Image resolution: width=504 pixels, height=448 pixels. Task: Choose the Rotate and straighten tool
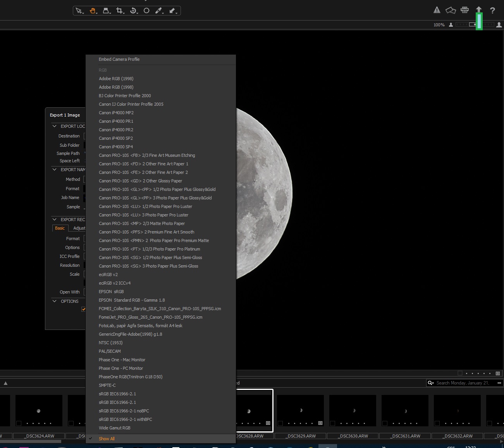(x=133, y=11)
